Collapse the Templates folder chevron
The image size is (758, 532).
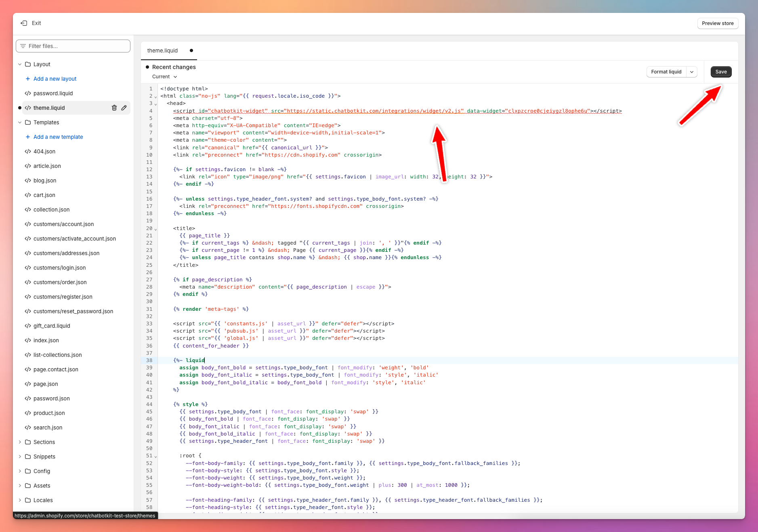pyautogui.click(x=20, y=122)
